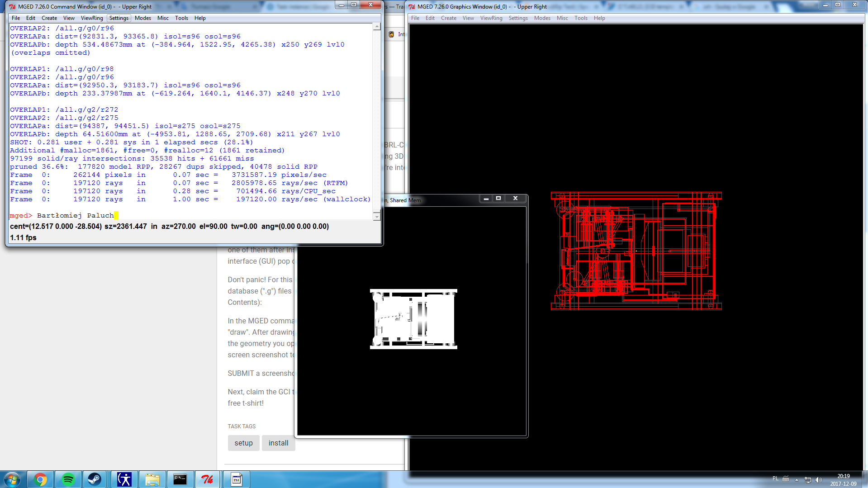Viewport: 868px width, 488px height.
Task: Open Create menu in Graphics Window
Action: pyautogui.click(x=449, y=18)
